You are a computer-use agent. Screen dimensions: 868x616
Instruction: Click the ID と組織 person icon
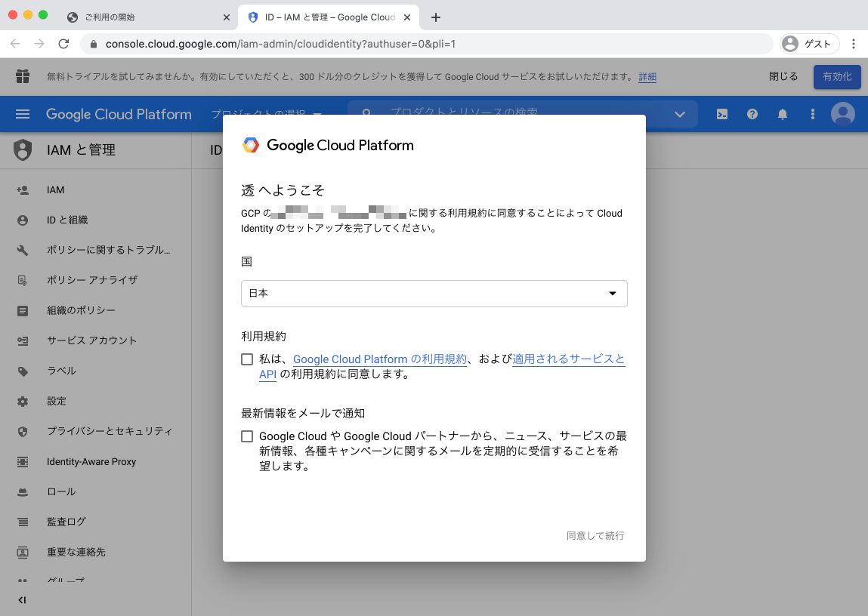pos(23,220)
